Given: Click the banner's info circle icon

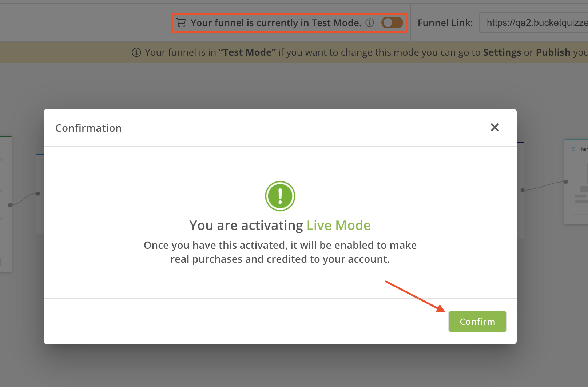Looking at the screenshot, I should coord(136,52).
